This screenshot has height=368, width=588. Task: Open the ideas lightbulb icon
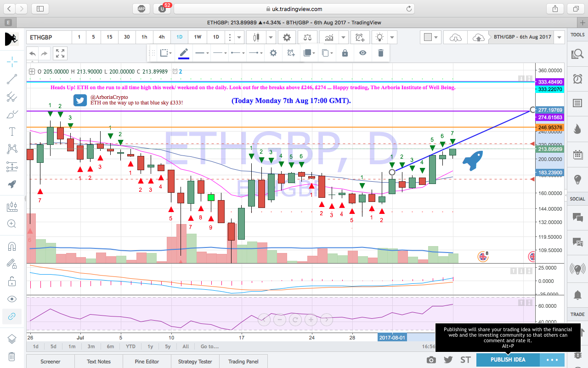pos(379,37)
